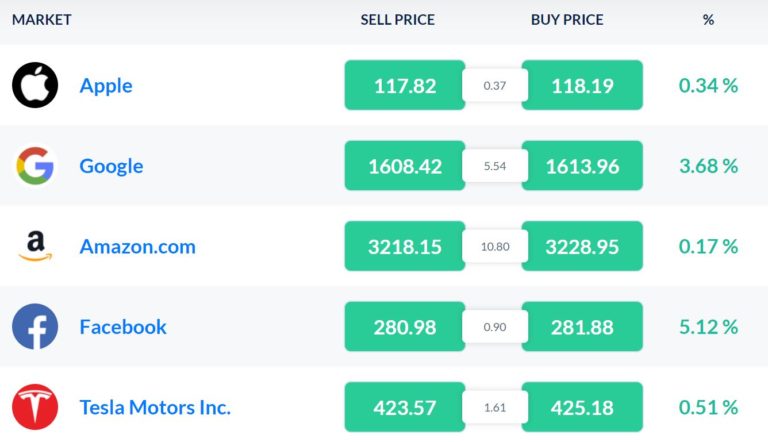The width and height of the screenshot is (768, 442).
Task: Click the % column header
Action: coord(708,20)
